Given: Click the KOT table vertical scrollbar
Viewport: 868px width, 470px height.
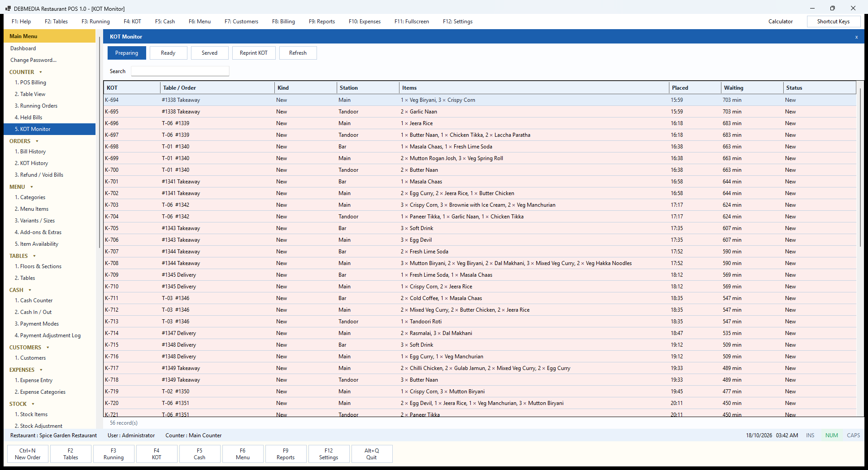Looking at the screenshot, I should click(x=860, y=167).
